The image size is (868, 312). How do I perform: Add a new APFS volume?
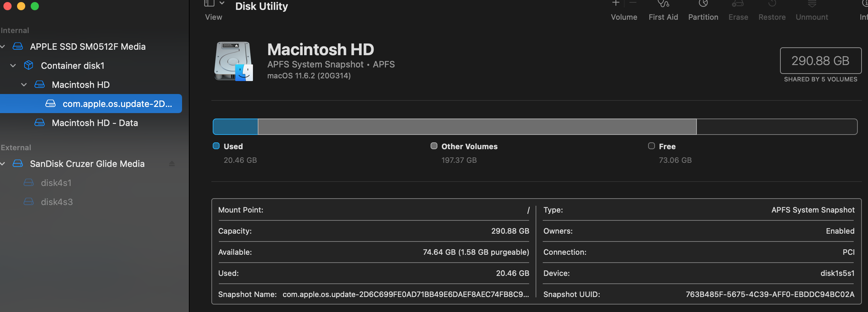pos(616,3)
